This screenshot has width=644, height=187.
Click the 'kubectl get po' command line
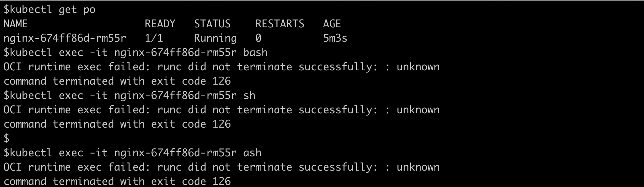click(x=50, y=10)
